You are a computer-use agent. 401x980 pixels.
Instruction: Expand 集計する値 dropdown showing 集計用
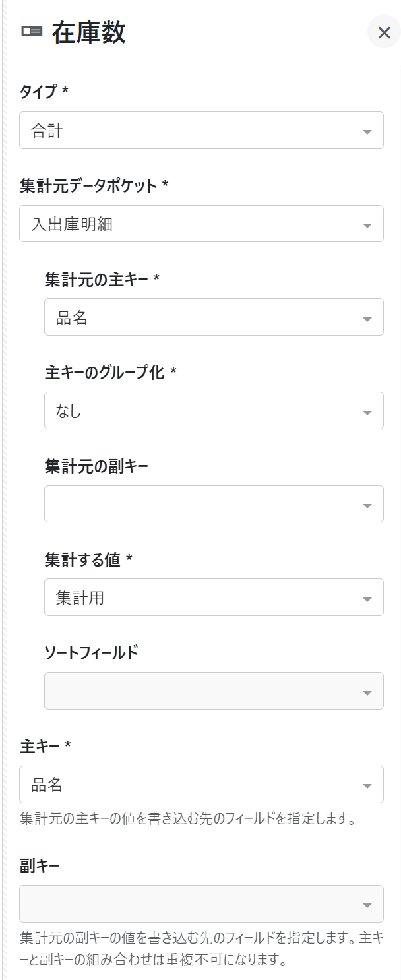click(204, 597)
